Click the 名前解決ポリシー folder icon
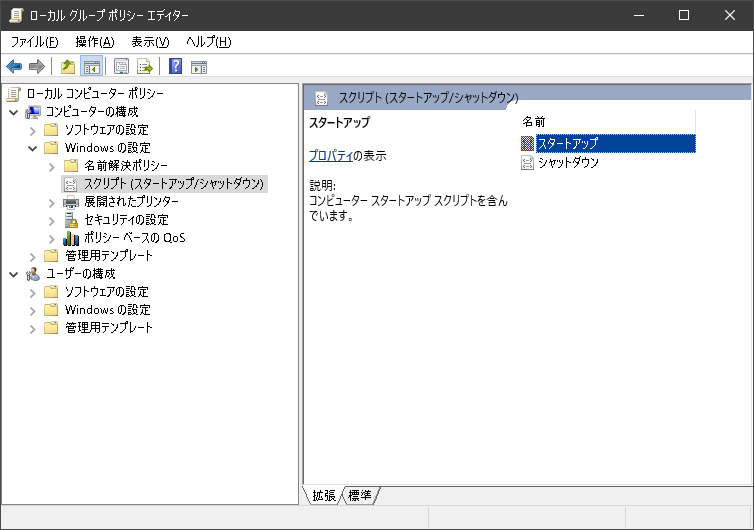Image resolution: width=754 pixels, height=530 pixels. 71,166
